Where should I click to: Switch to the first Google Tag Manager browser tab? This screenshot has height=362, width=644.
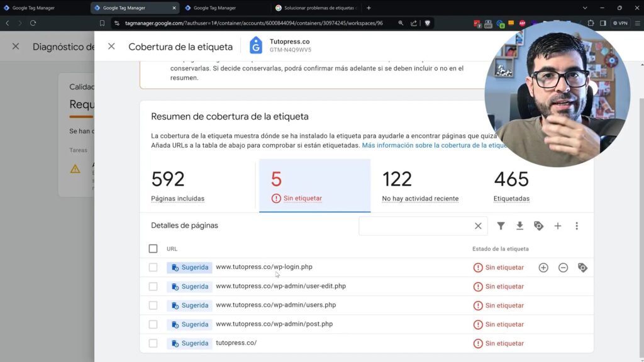pyautogui.click(x=45, y=8)
